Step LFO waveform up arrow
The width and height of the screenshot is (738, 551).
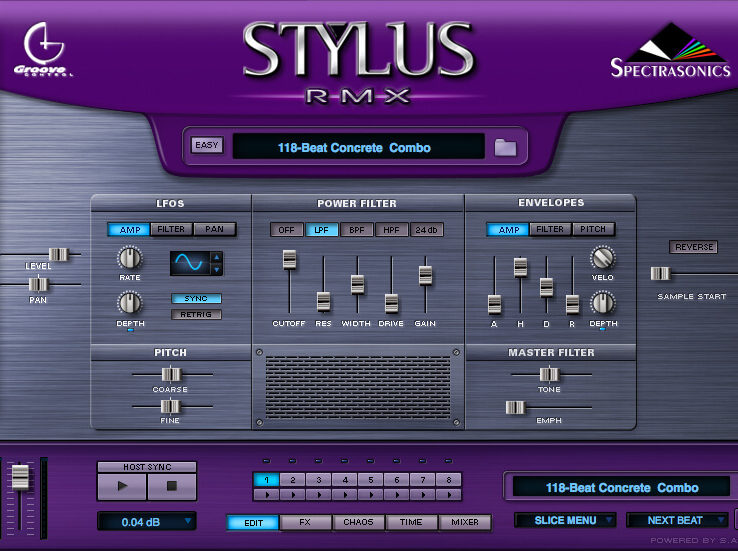click(x=217, y=257)
